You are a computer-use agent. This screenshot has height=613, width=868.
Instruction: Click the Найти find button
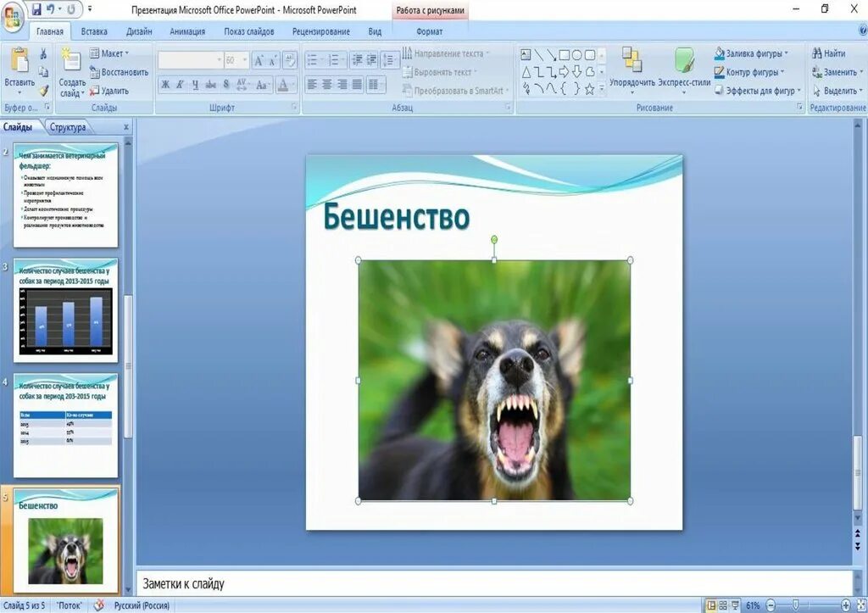point(829,53)
